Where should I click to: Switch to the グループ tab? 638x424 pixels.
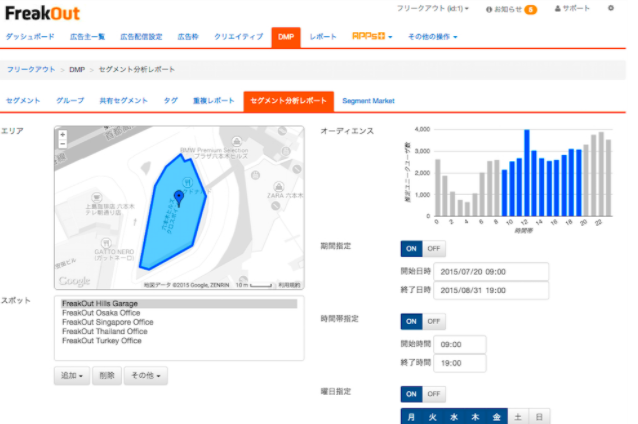(70, 101)
